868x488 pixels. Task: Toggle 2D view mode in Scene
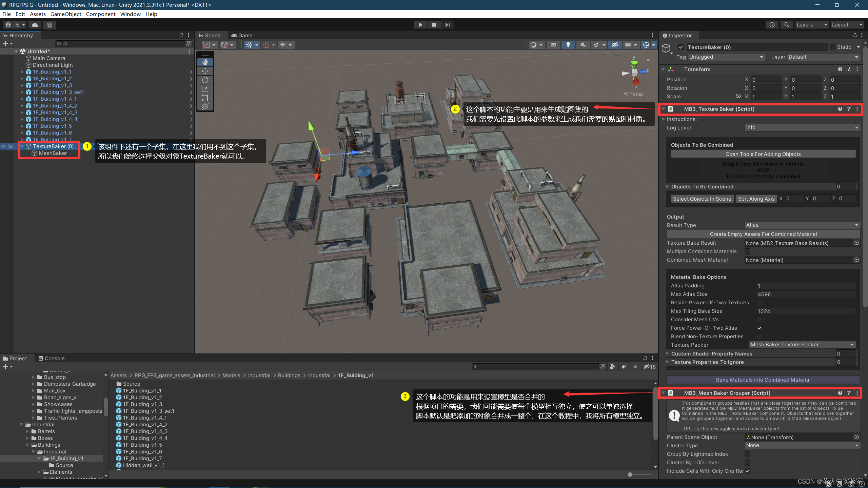[553, 45]
